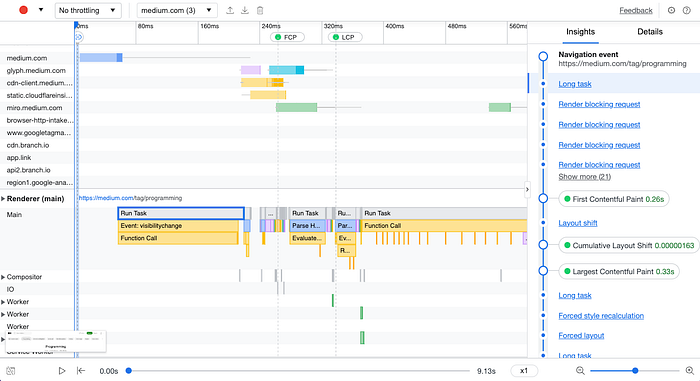Screen dimensions: 700x381
Task: Expand the Renderer (main) track
Action: [x=3, y=199]
